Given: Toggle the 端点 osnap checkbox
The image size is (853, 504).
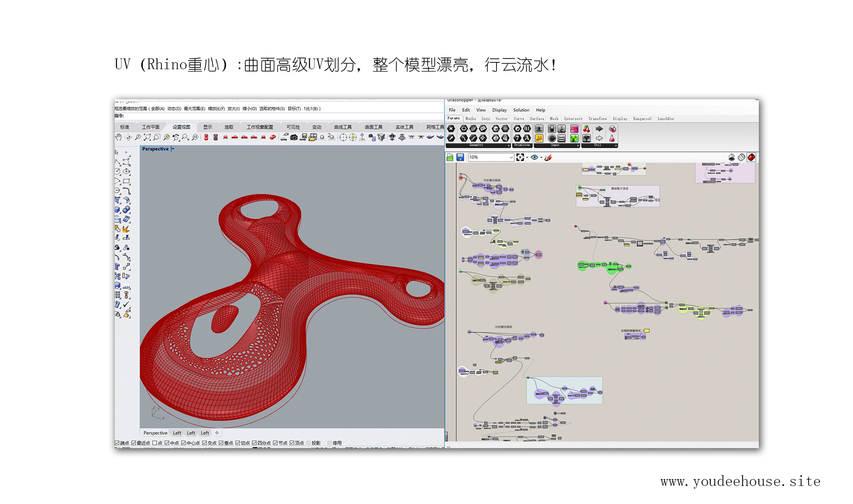Looking at the screenshot, I should tap(117, 443).
